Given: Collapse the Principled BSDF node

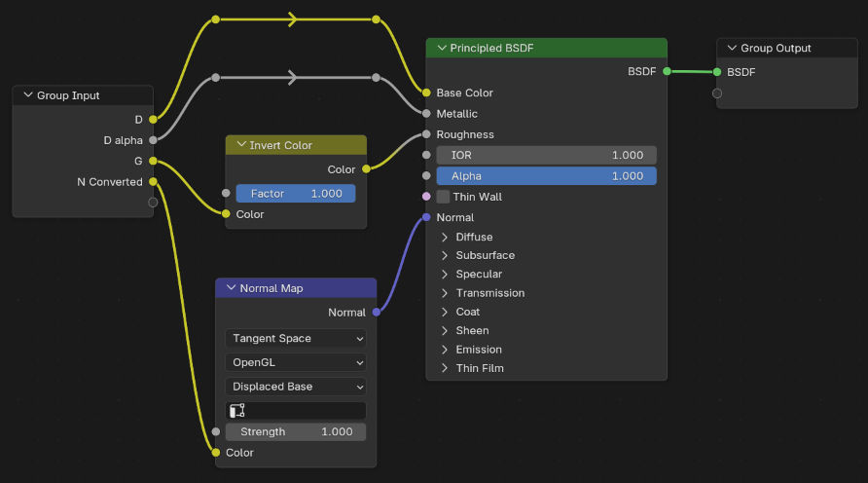Looking at the screenshot, I should pyautogui.click(x=442, y=48).
